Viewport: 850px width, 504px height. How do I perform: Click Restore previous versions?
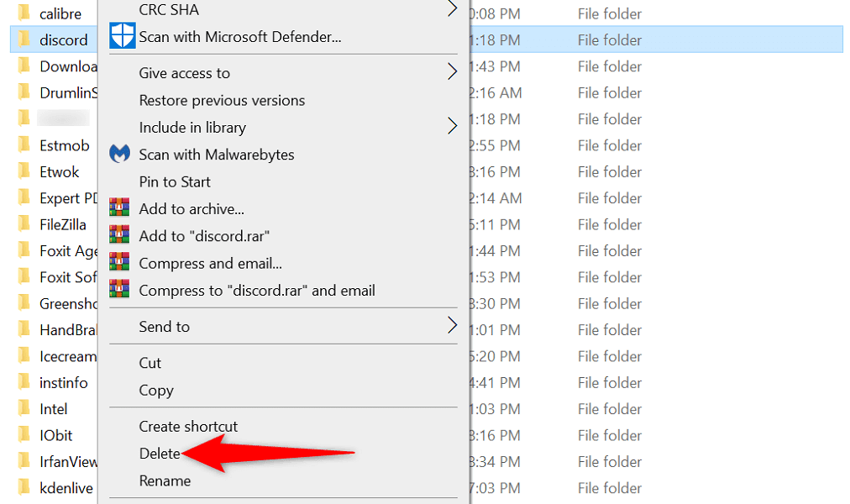pyautogui.click(x=222, y=100)
